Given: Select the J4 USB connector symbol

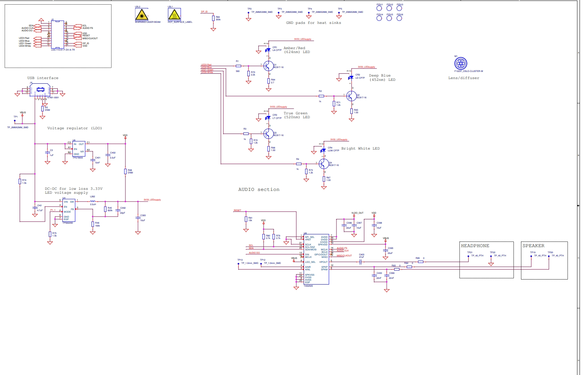Looking at the screenshot, I should 40,90.
